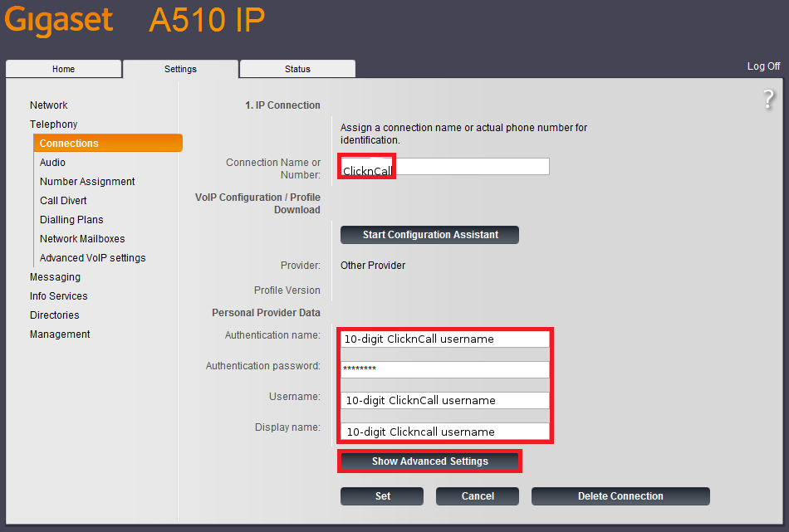789x532 pixels.
Task: Open Info Services in the sidebar
Action: [58, 296]
